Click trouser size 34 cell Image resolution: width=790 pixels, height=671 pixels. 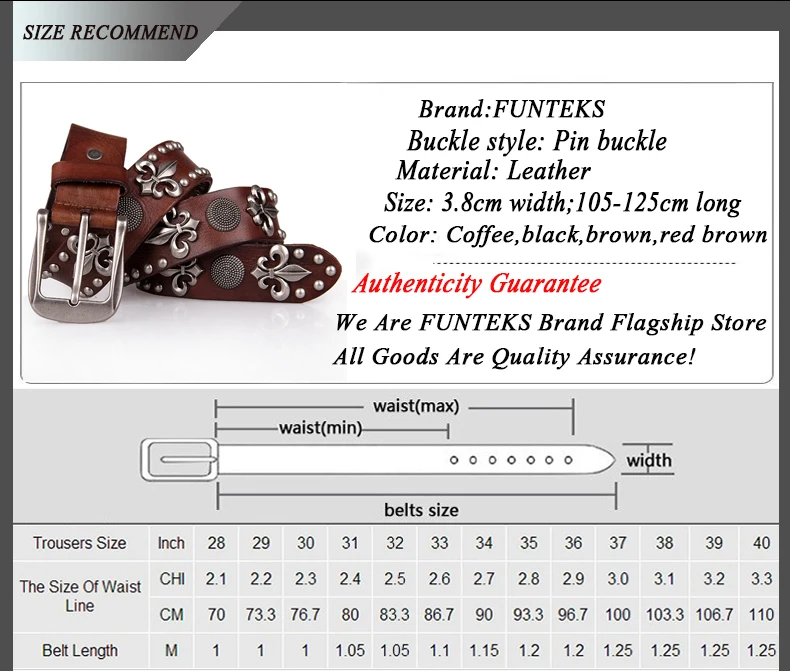point(484,543)
